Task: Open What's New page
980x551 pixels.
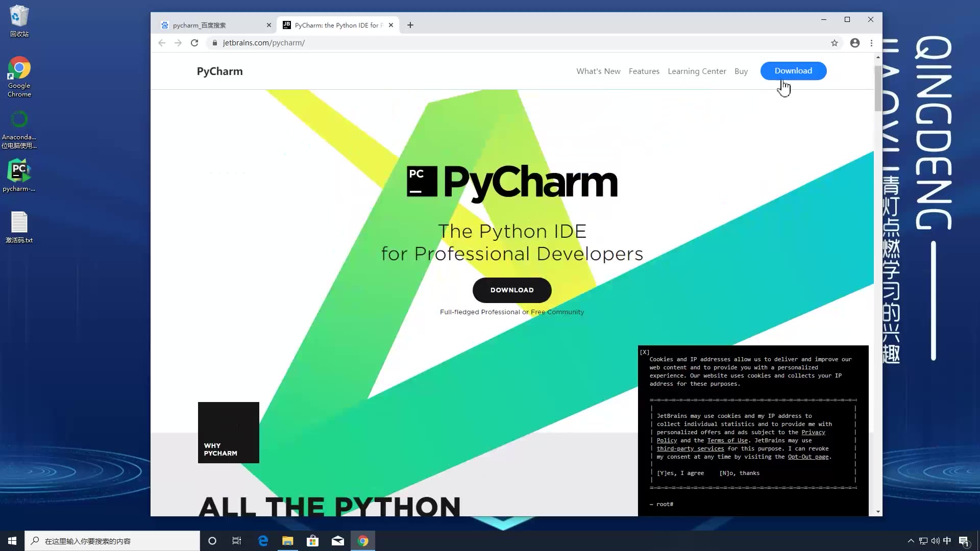Action: pos(598,71)
